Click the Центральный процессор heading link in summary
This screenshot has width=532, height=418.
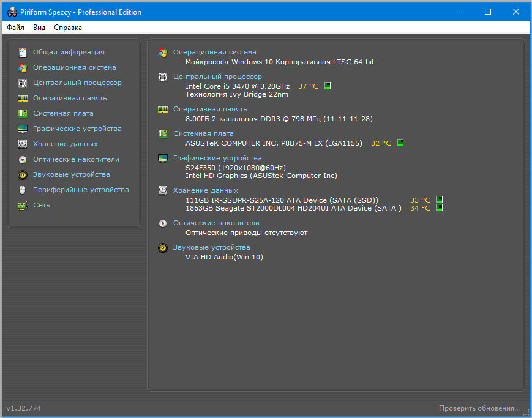tap(217, 77)
